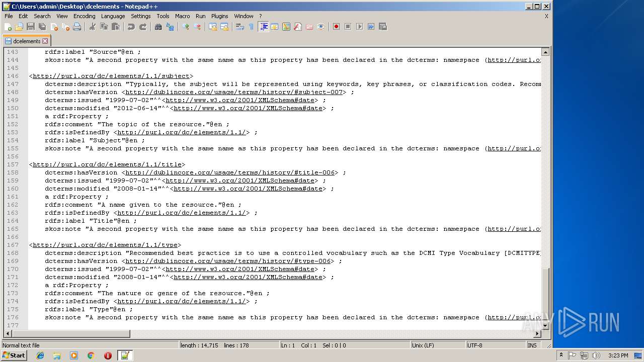
Task: Click the Unix (LF) status bar field
Action: pyautogui.click(x=438, y=345)
